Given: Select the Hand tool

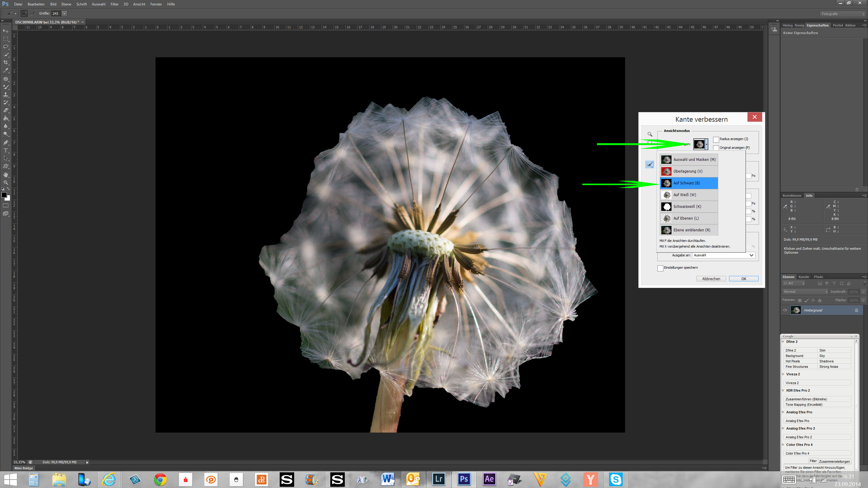Looking at the screenshot, I should pos(6,174).
